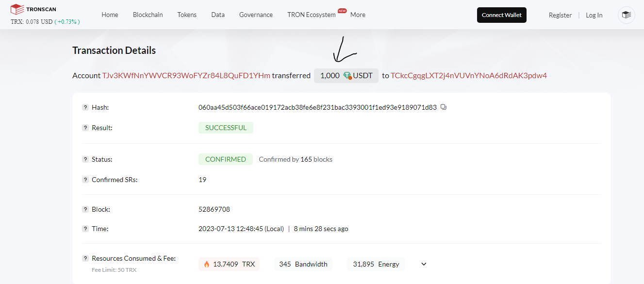Click the help icon beside Block

[85, 209]
